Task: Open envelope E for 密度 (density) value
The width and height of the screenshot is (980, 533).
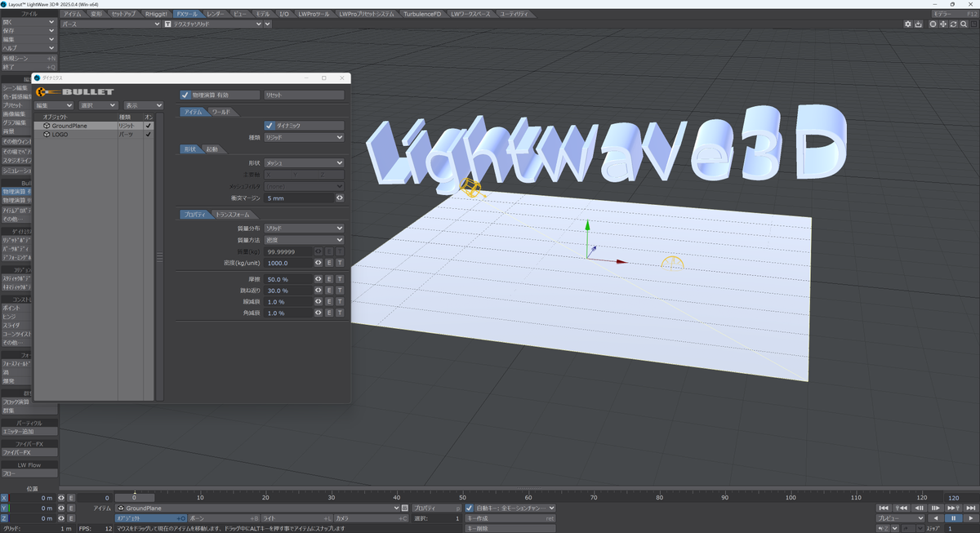Action: pyautogui.click(x=329, y=263)
